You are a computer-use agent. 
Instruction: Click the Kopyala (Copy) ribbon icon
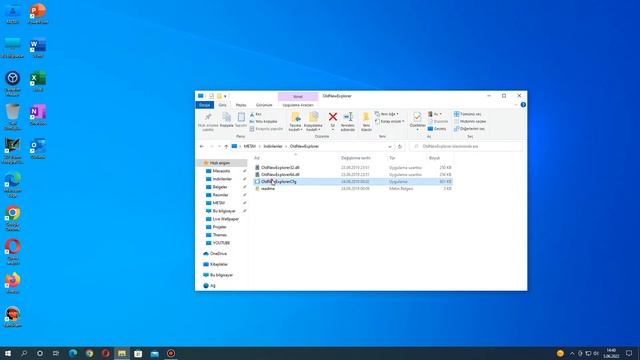[227, 120]
